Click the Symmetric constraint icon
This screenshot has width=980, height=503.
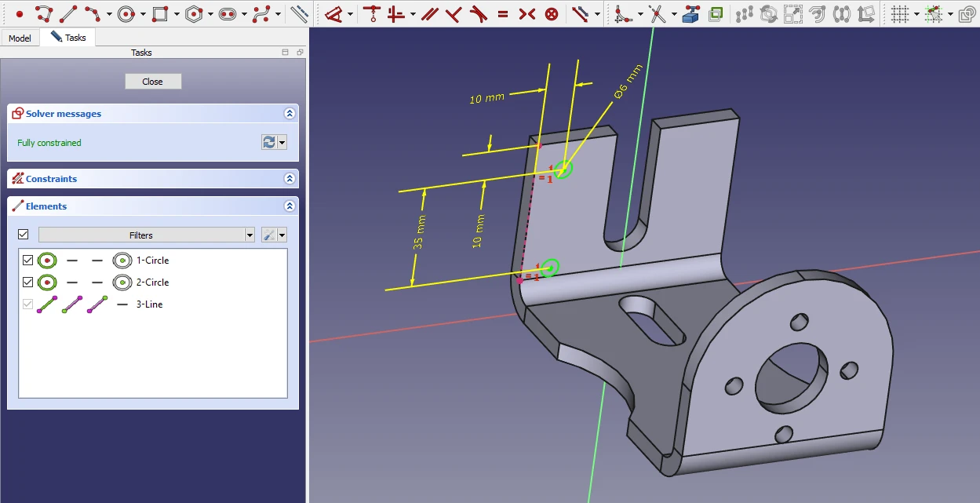point(527,13)
